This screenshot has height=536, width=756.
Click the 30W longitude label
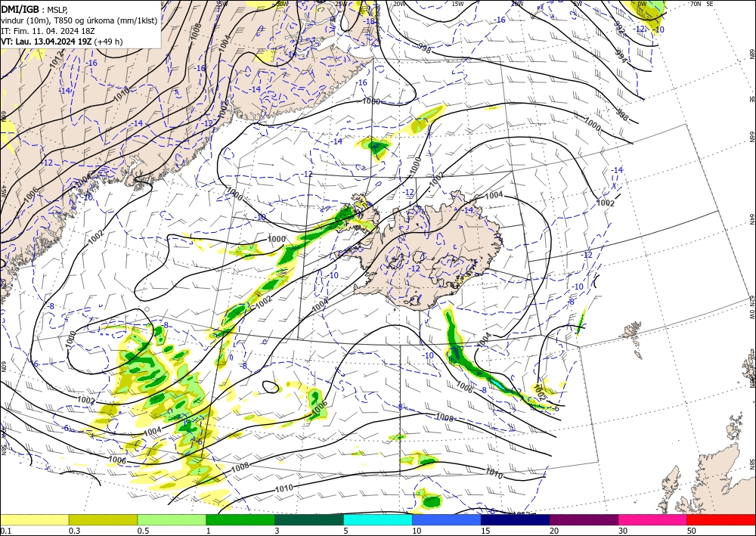(281, 3)
